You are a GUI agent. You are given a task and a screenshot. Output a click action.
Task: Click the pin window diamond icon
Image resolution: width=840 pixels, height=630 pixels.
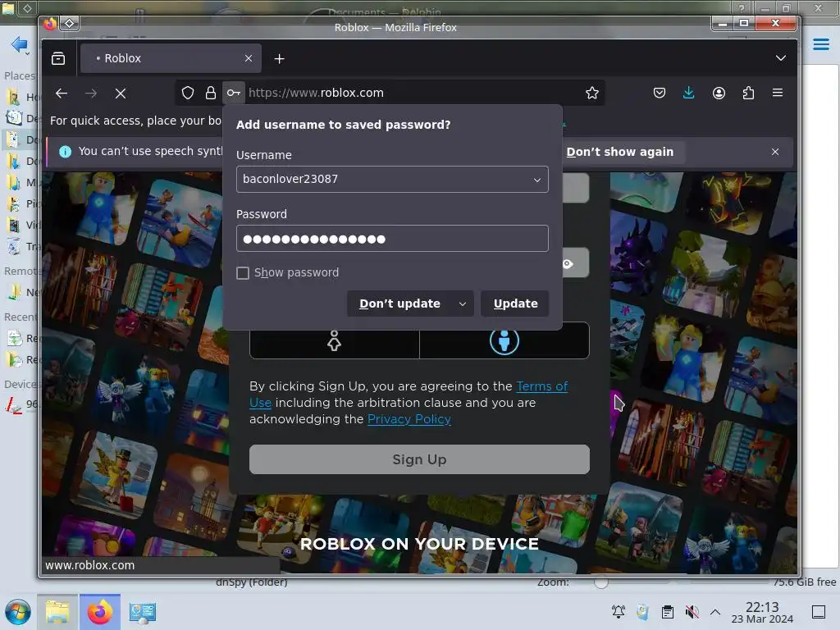(x=70, y=23)
